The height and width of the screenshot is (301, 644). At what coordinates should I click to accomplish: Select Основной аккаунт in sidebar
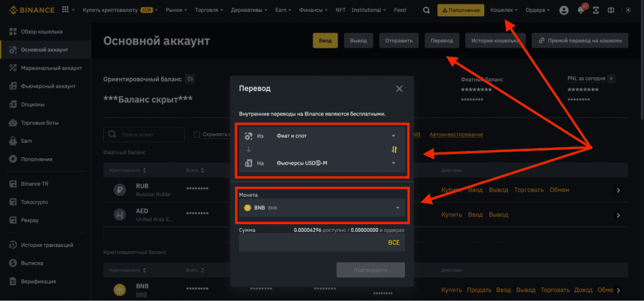[x=45, y=50]
